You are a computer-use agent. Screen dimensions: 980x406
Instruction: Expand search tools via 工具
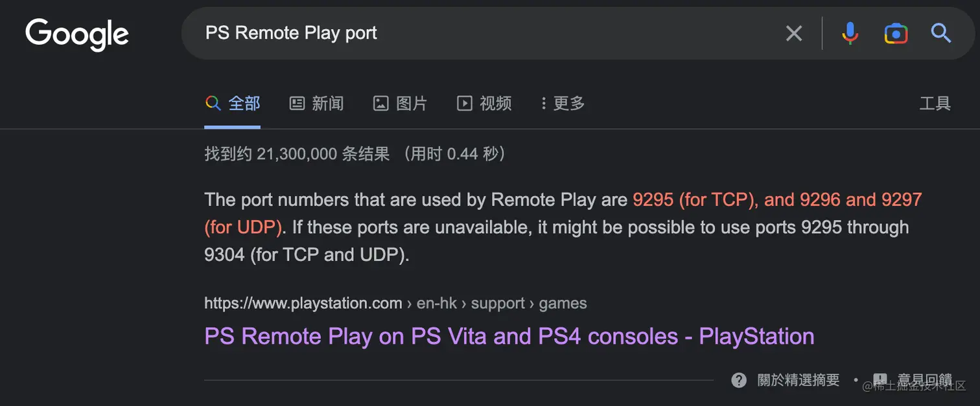[x=935, y=103]
